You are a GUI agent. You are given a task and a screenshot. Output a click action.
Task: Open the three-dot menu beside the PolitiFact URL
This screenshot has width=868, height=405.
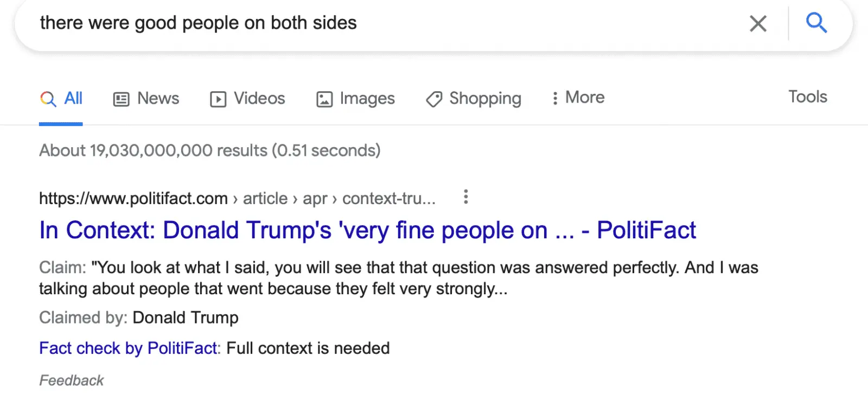click(x=465, y=197)
